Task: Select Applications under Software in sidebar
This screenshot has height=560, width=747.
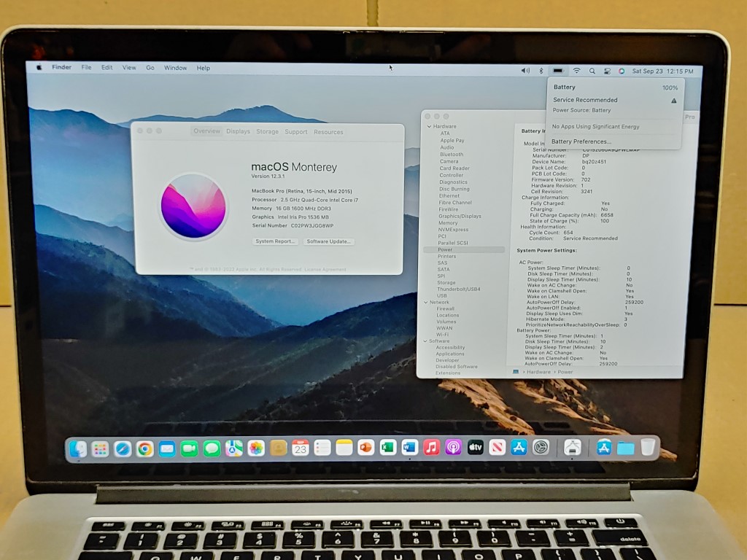Action: (449, 354)
